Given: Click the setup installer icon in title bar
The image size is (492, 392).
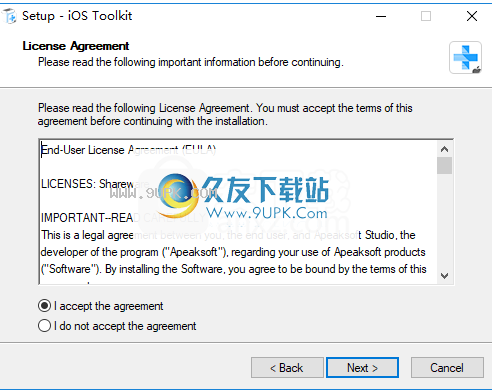Looking at the screenshot, I should pyautogui.click(x=9, y=16).
